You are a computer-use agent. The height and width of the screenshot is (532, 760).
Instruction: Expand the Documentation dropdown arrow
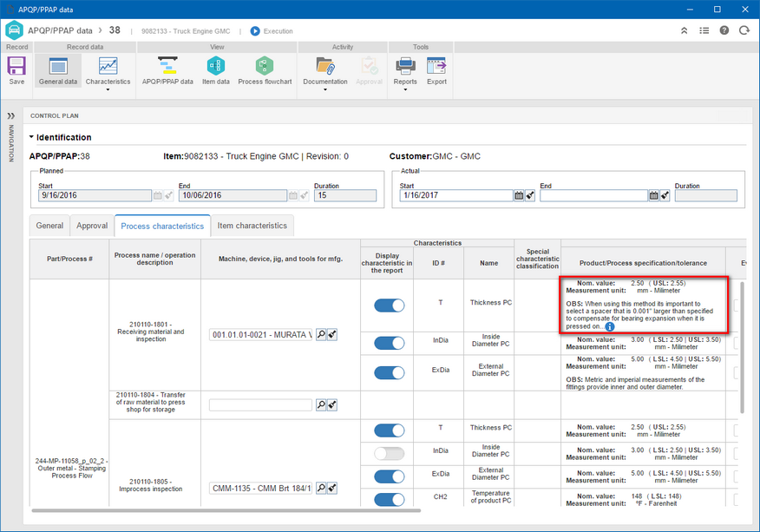coord(325,89)
